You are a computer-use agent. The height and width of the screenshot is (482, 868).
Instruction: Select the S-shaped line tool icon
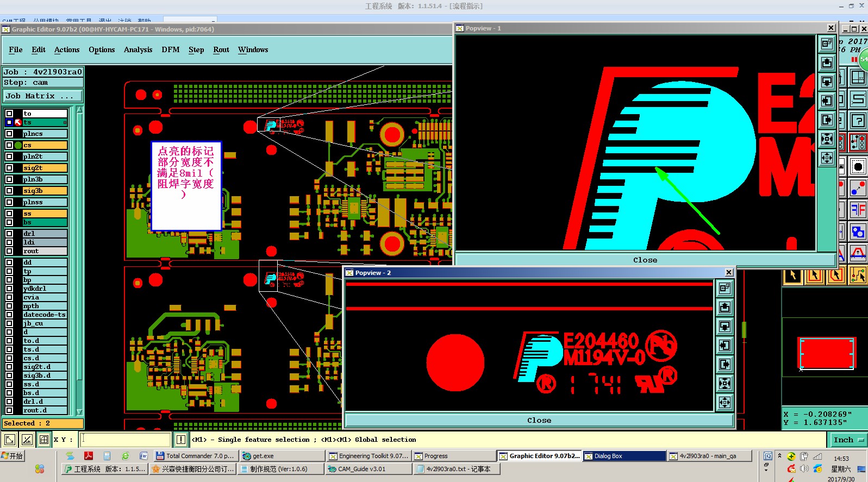[x=858, y=99]
